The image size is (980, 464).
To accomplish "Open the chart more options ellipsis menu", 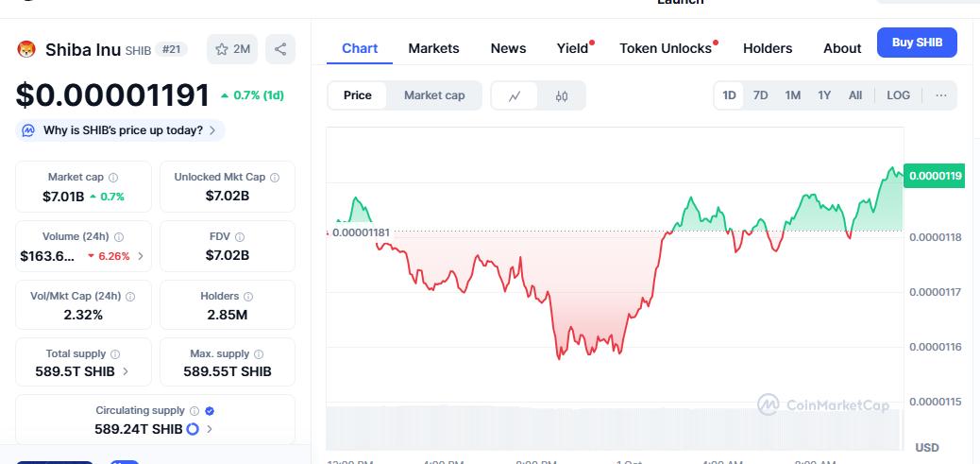I will tap(940, 95).
